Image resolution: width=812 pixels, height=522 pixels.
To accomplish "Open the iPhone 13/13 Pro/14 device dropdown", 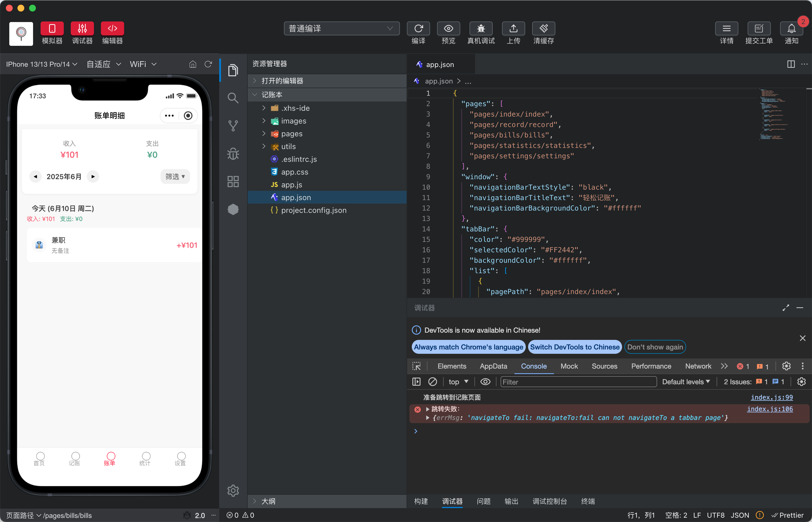I will 41,64.
